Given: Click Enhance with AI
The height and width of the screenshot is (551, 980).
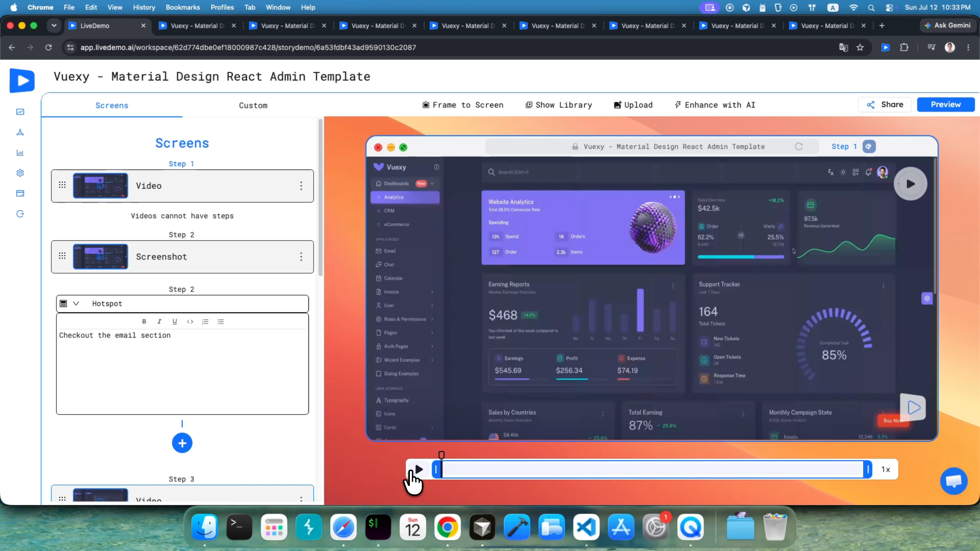Looking at the screenshot, I should [x=715, y=105].
